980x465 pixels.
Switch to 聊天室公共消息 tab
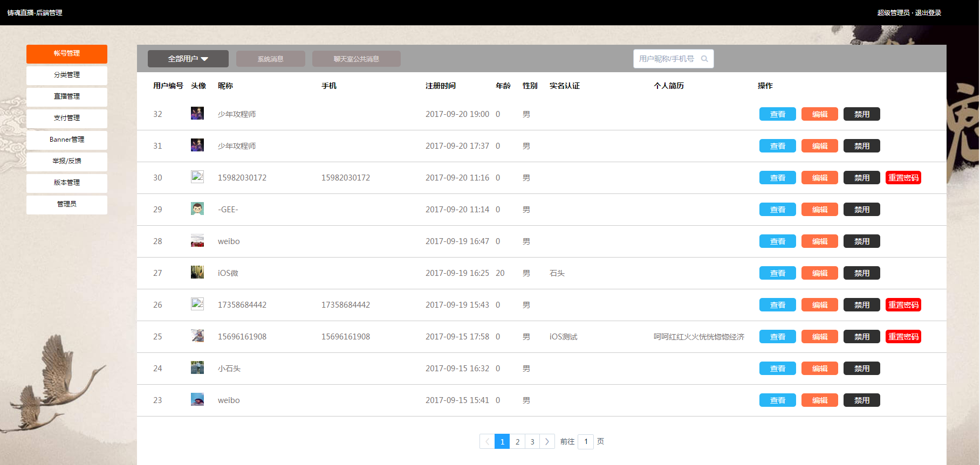pyautogui.click(x=357, y=59)
